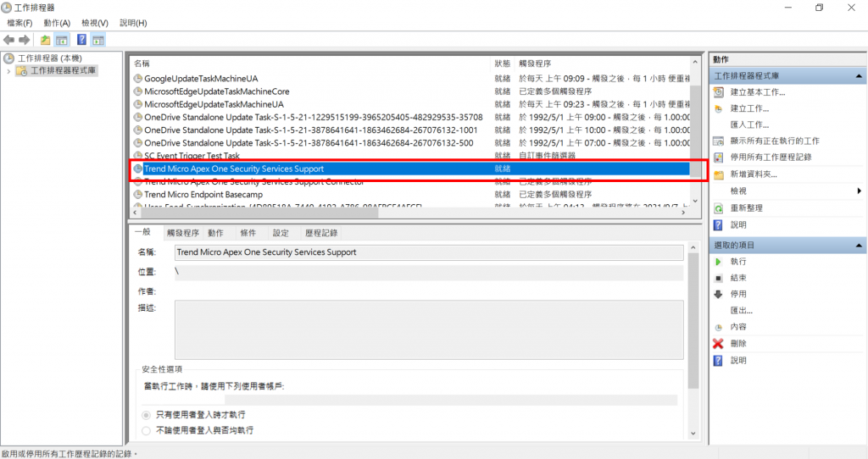Select OneDrive Standalone Update Task ending 35708
The image size is (868, 459).
pos(411,117)
